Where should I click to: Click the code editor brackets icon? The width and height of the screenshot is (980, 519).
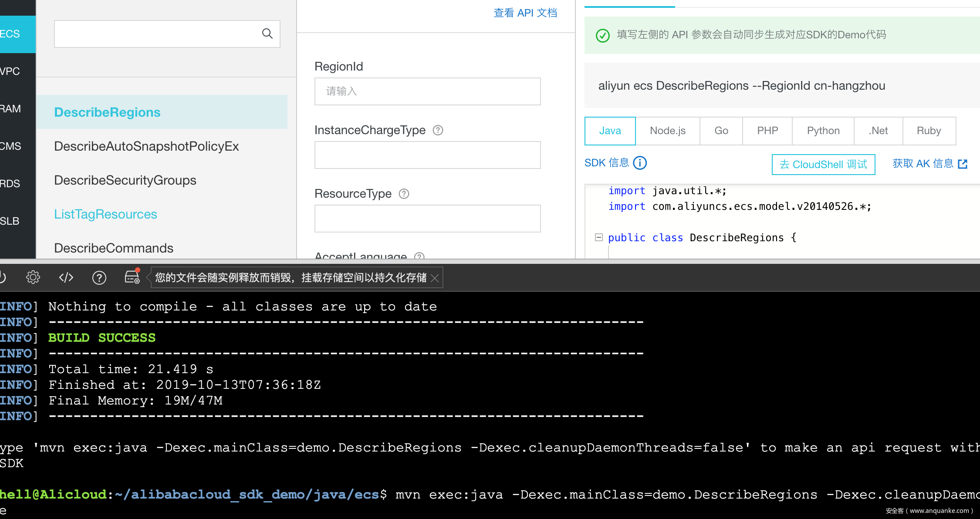tap(66, 277)
